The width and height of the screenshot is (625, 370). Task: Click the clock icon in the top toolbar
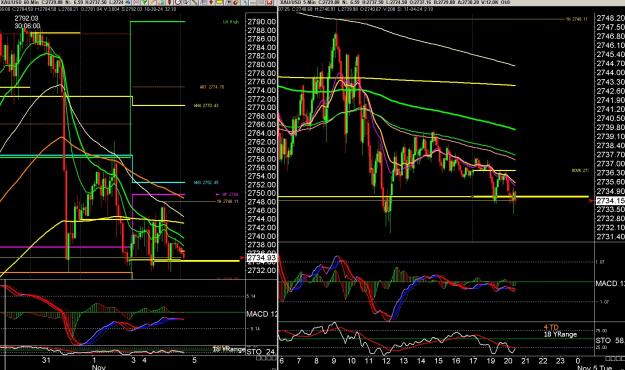click(x=177, y=2)
